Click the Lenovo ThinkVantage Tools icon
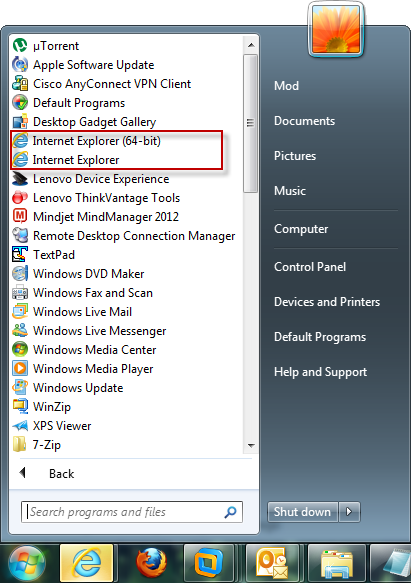 [x=20, y=197]
